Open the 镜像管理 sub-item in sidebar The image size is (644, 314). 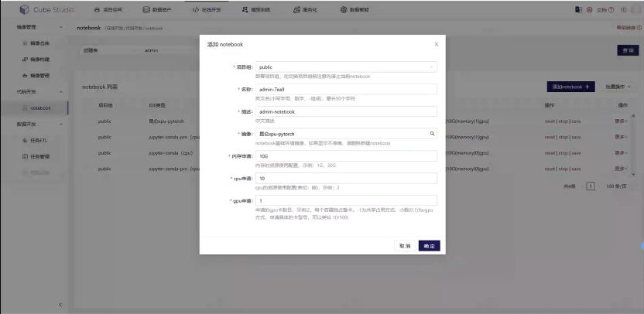pos(35,76)
